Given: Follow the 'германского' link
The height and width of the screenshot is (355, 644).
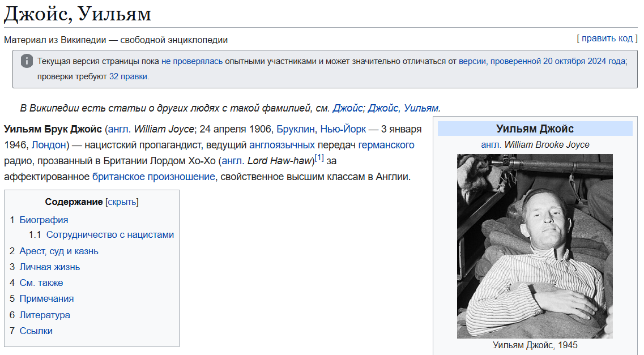Looking at the screenshot, I should point(386,145).
